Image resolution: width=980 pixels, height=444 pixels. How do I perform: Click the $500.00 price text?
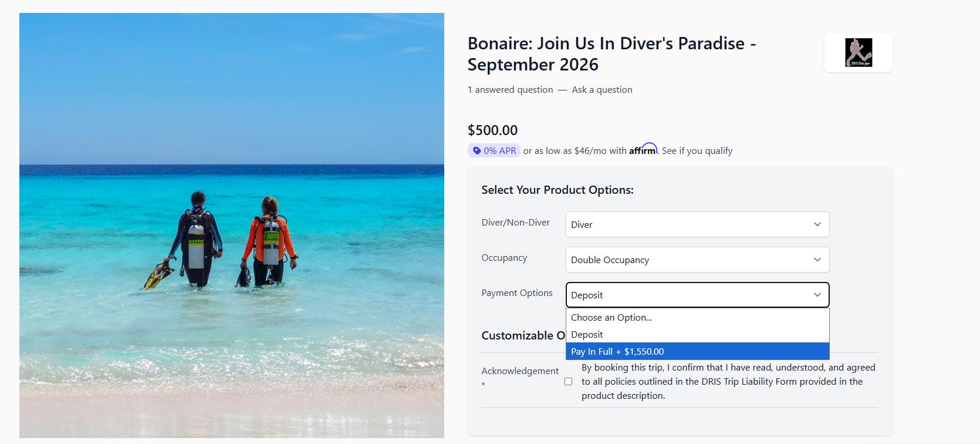tap(492, 130)
